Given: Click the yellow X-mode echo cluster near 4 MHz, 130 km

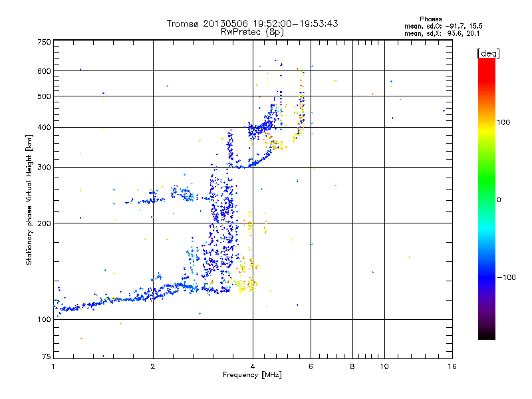Looking at the screenshot, I should [x=245, y=285].
